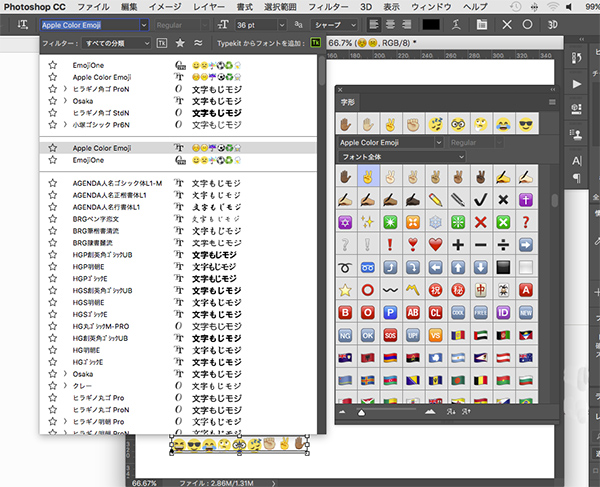Add fonts from Typekit green button
The image size is (600, 487).
click(x=315, y=43)
